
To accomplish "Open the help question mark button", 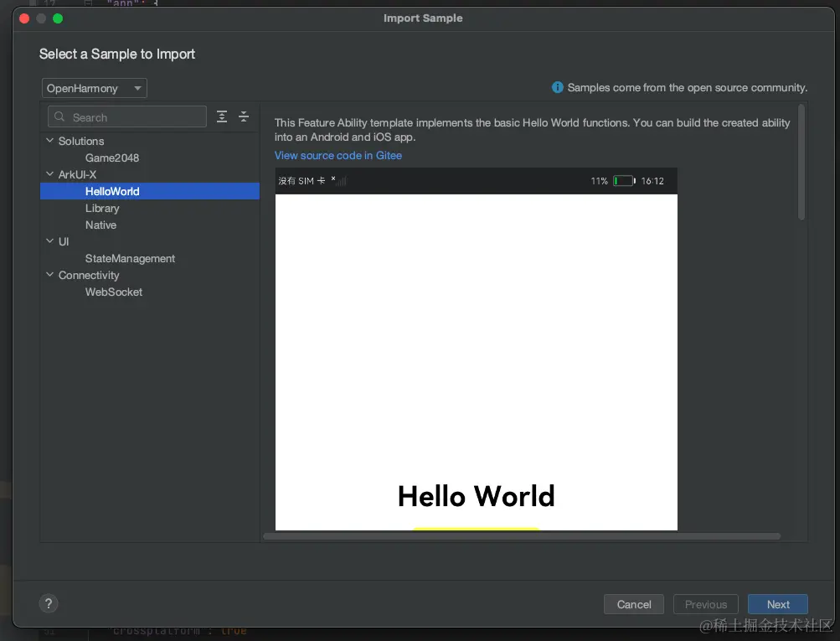I will click(x=49, y=604).
